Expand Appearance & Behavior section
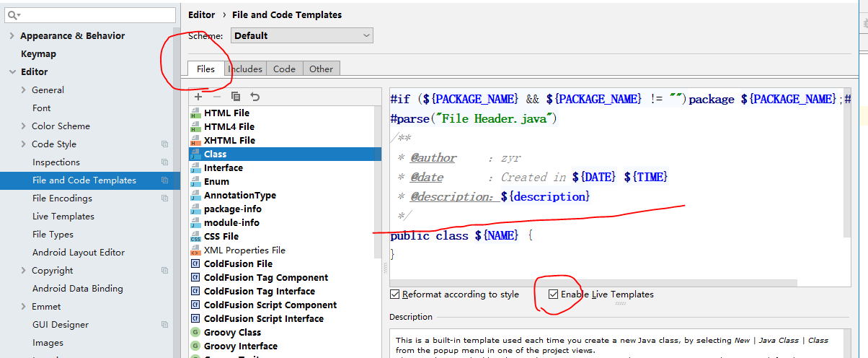 pos(12,36)
